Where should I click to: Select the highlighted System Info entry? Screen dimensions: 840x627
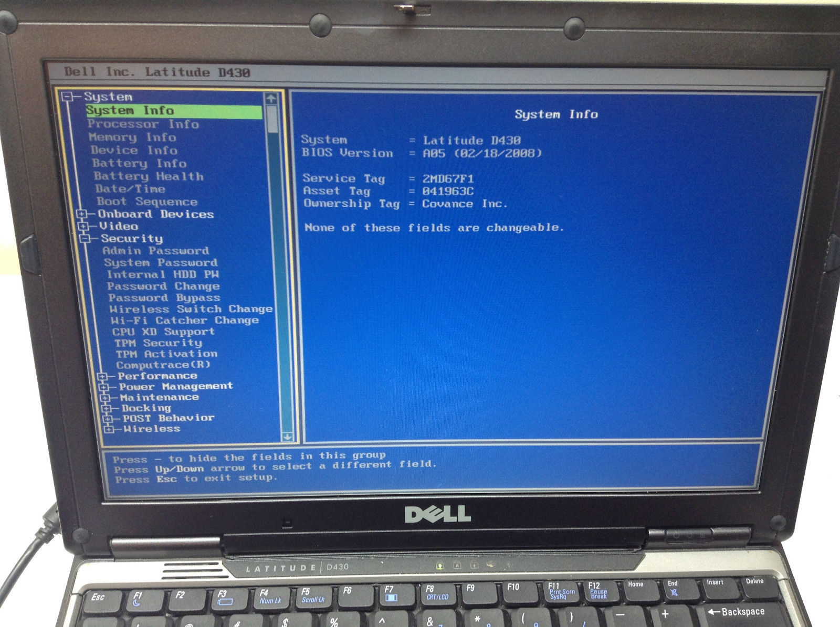coord(174,111)
